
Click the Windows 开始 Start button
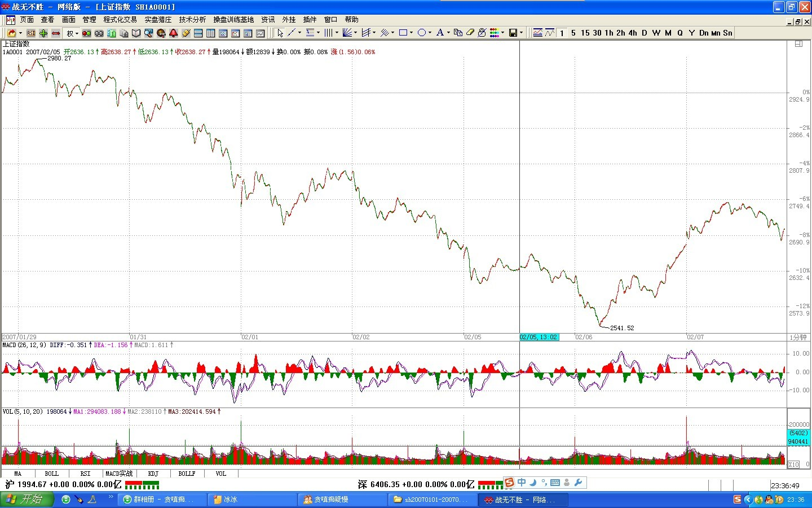point(27,500)
